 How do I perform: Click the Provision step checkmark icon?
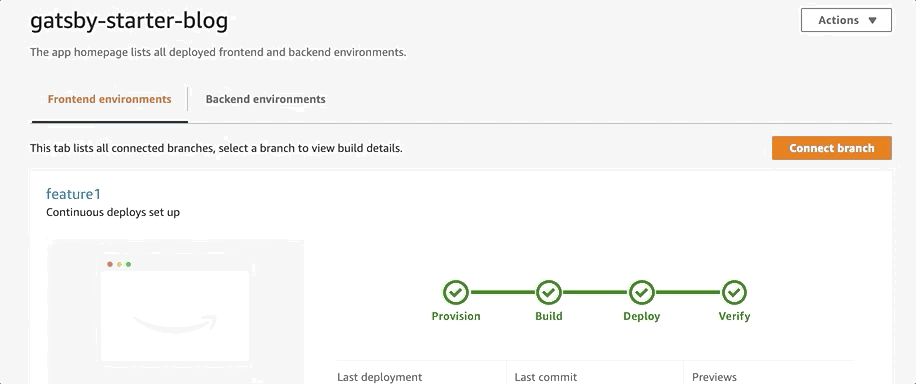pyautogui.click(x=456, y=292)
